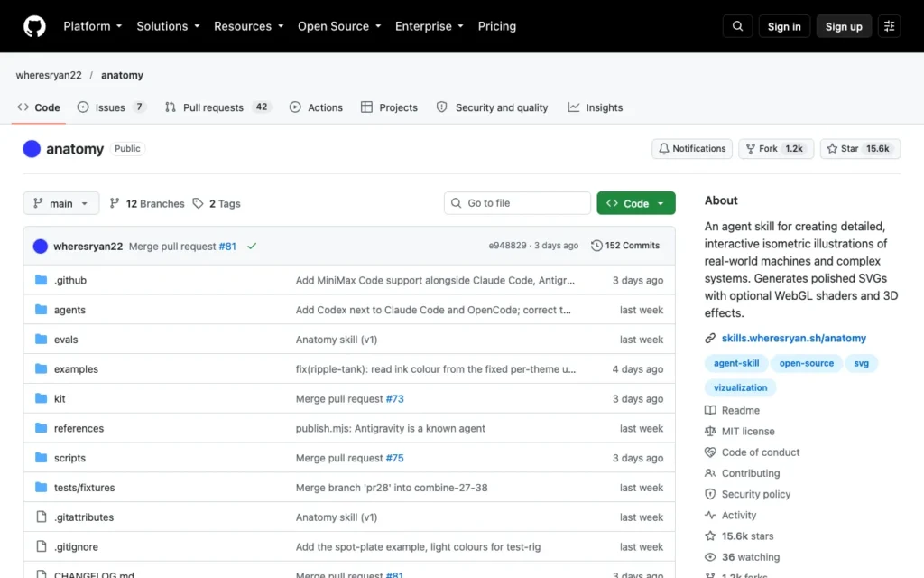
Task: Select the agent-skill topic tag
Action: tap(736, 363)
